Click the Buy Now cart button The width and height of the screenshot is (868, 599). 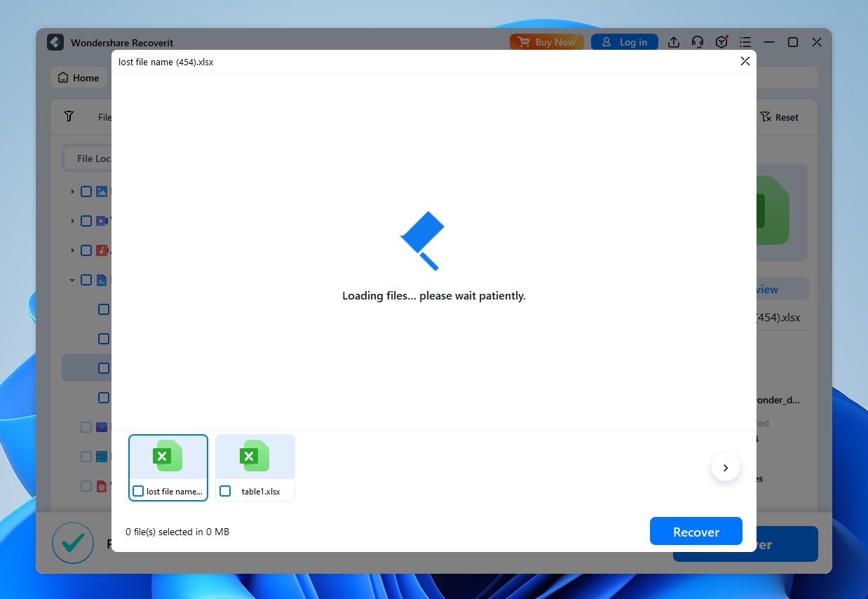[547, 42]
